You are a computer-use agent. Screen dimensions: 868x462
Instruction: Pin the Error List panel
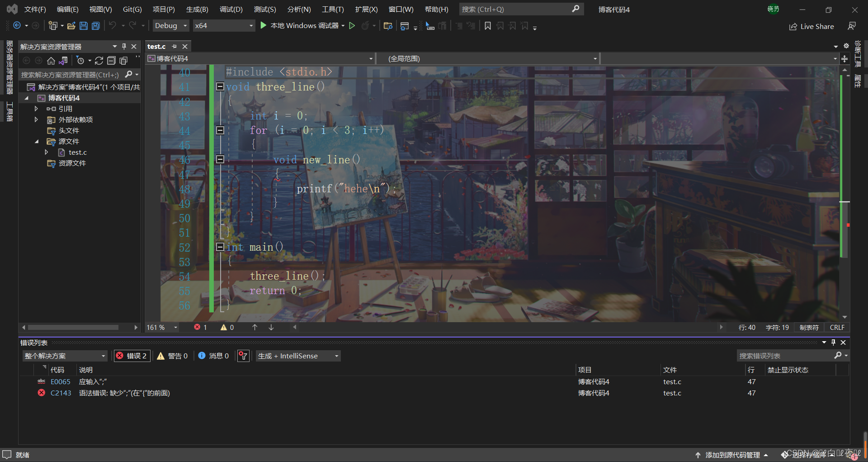click(834, 343)
